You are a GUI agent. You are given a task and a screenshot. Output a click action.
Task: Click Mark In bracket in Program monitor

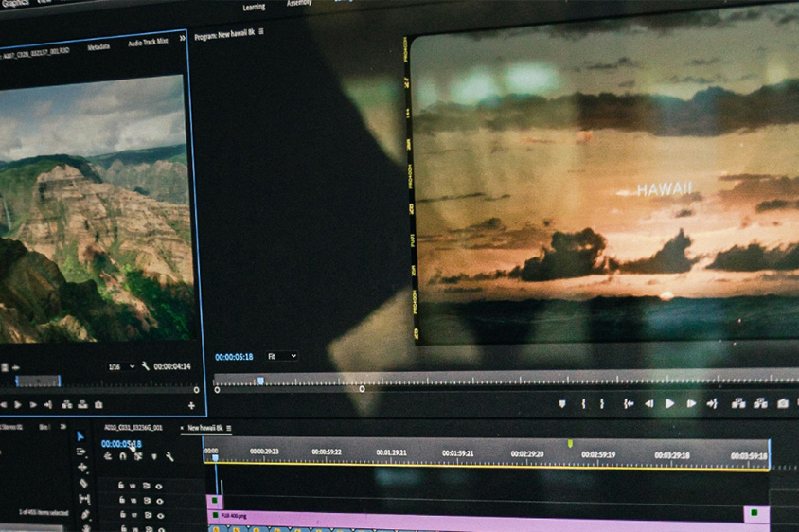click(584, 403)
